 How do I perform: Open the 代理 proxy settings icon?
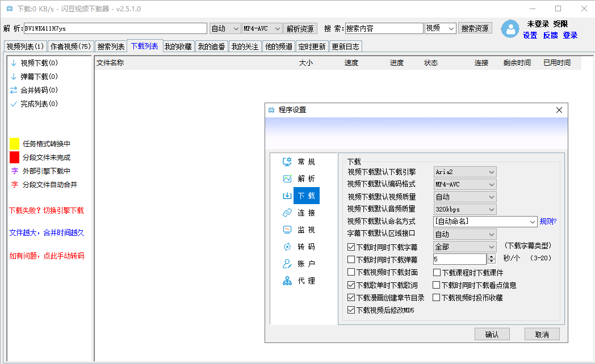[x=287, y=281]
